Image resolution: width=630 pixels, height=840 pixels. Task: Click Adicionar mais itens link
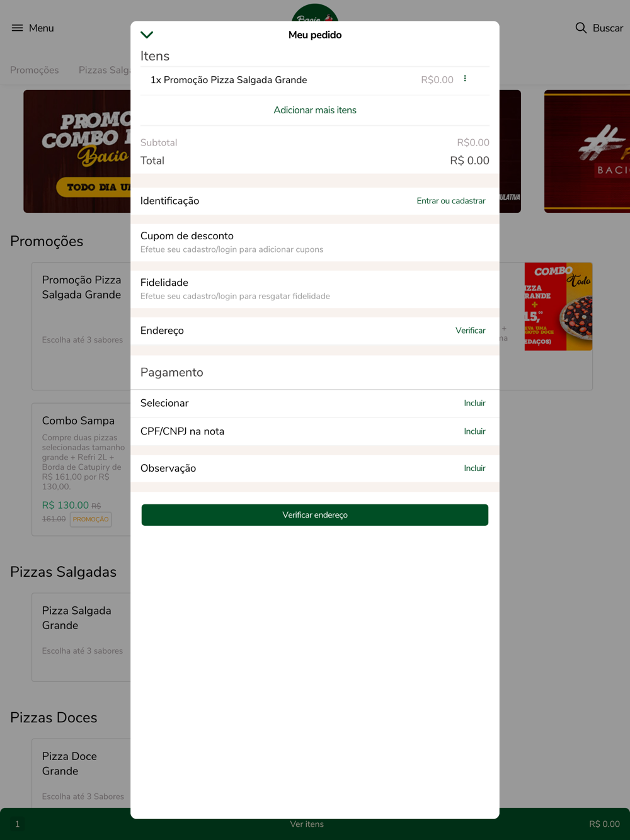(x=315, y=110)
